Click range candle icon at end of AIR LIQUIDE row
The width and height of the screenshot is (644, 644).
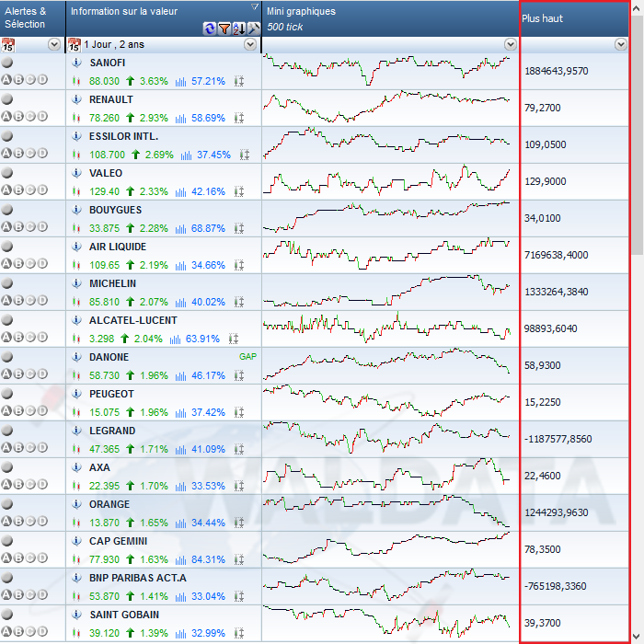[x=239, y=265]
